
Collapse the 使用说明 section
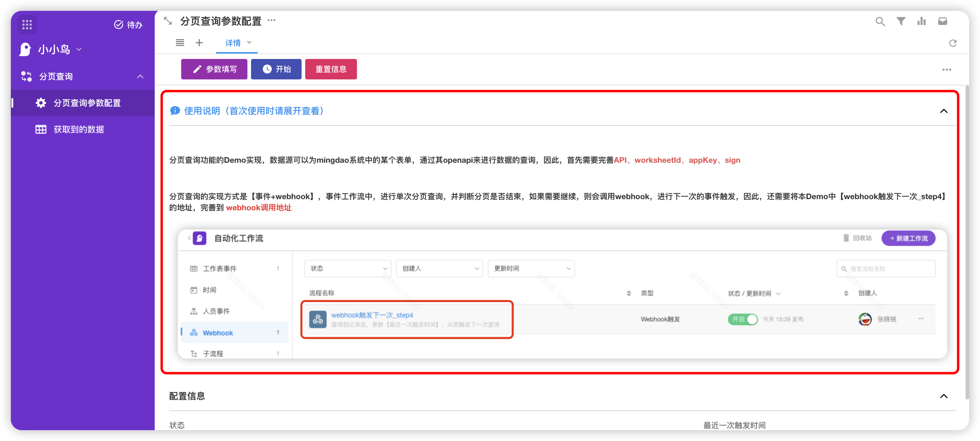point(944,111)
